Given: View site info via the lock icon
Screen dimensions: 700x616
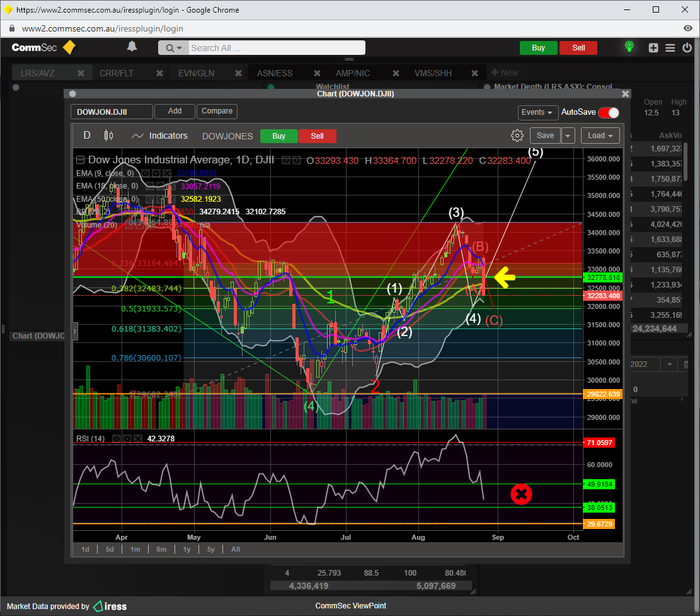Looking at the screenshot, I should [12, 28].
